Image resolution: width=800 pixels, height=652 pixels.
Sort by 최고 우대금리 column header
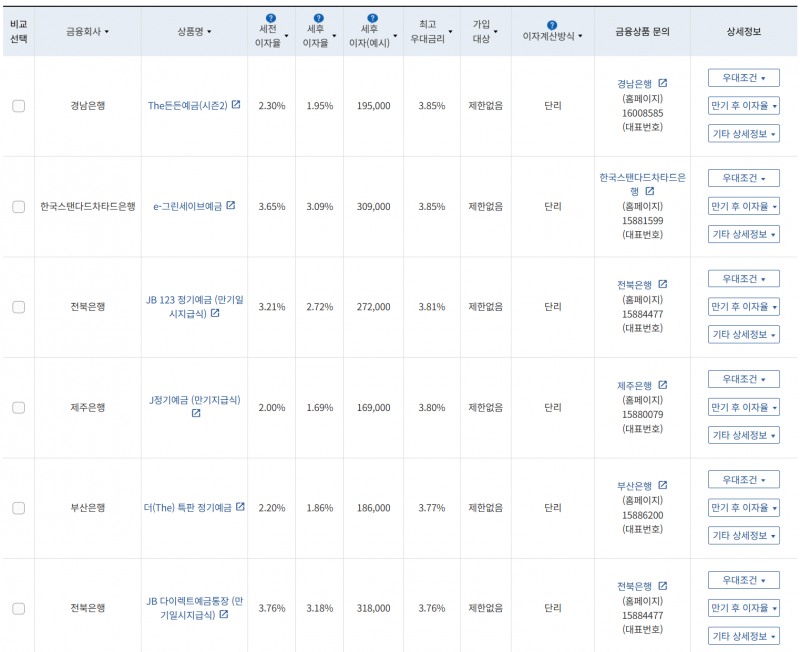(432, 31)
